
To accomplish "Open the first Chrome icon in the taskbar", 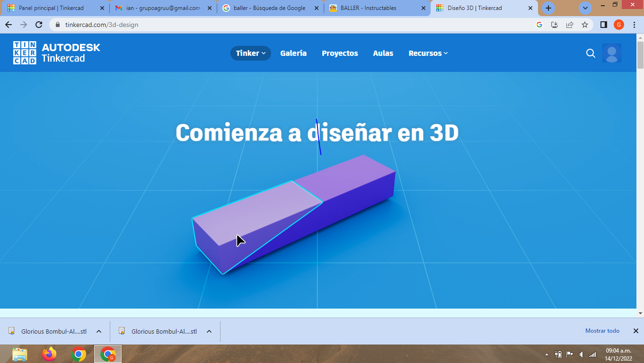I will point(79,354).
